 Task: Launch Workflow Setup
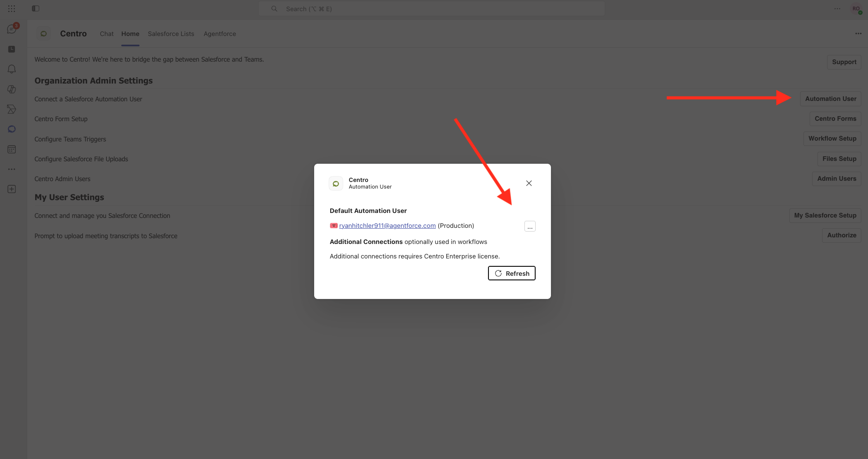click(x=832, y=139)
